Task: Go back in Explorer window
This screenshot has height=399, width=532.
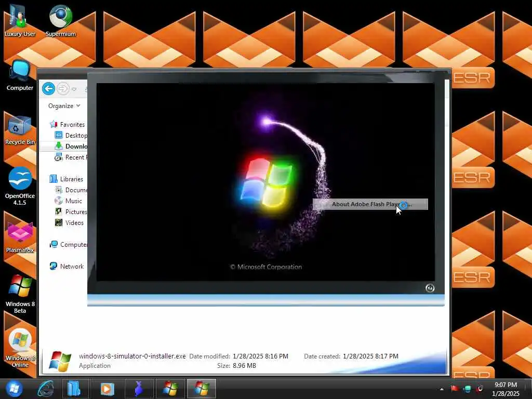Action: pyautogui.click(x=48, y=89)
